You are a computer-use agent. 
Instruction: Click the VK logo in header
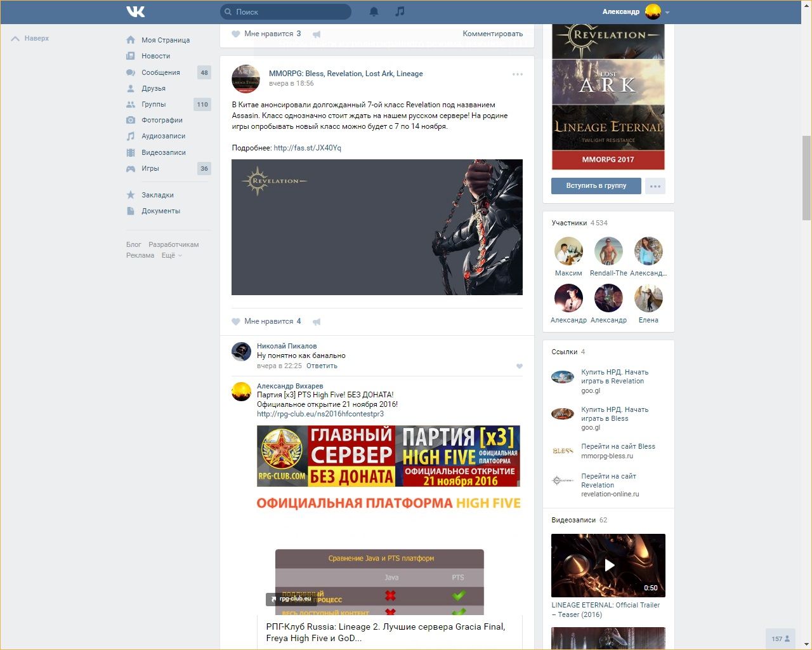(x=135, y=11)
